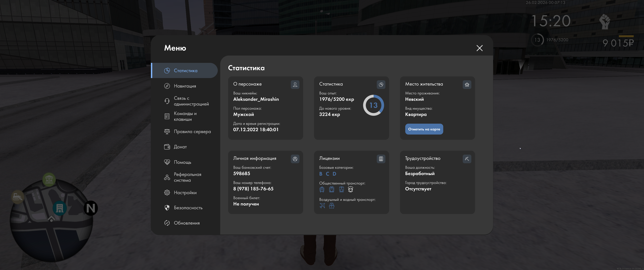Click the account icon in Личная информация card
Image resolution: width=644 pixels, height=270 pixels.
coord(295,159)
